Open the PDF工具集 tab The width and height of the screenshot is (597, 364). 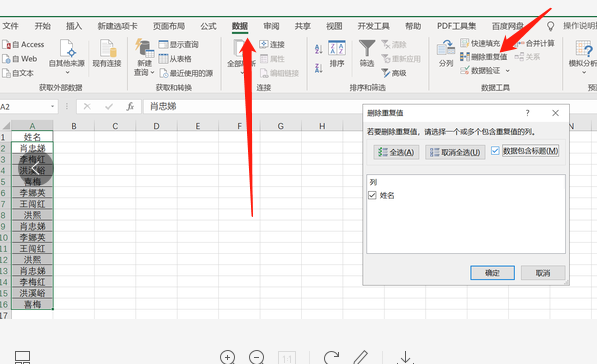[x=457, y=26]
